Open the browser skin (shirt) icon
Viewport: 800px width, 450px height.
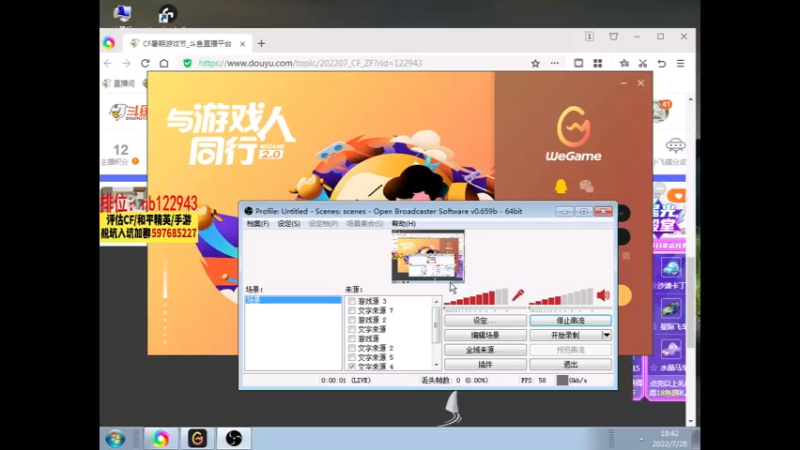pyautogui.click(x=614, y=37)
